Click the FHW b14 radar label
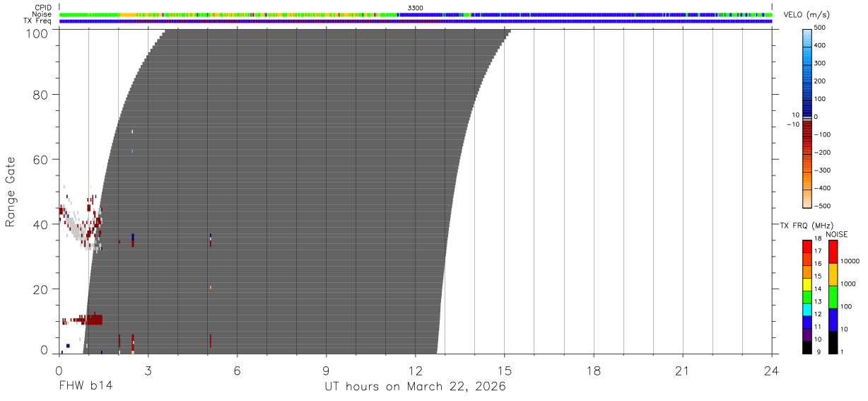Image resolution: width=868 pixels, height=401 pixels. (85, 386)
